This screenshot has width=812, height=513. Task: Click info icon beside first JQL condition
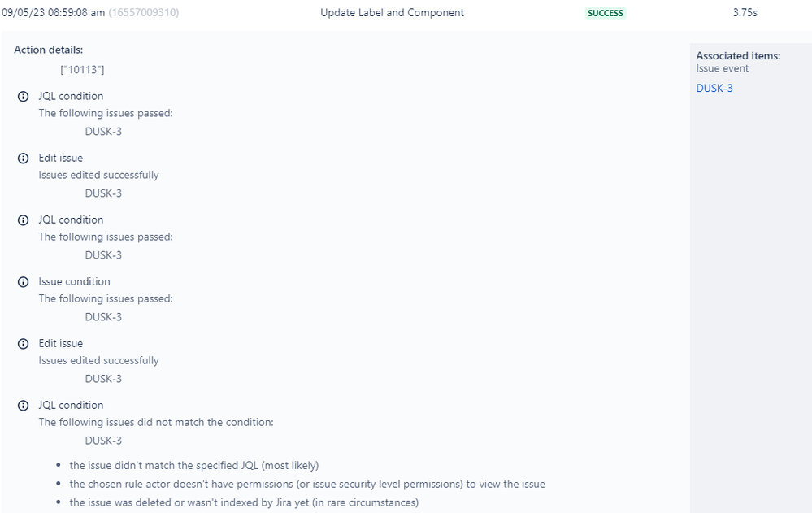coord(24,97)
